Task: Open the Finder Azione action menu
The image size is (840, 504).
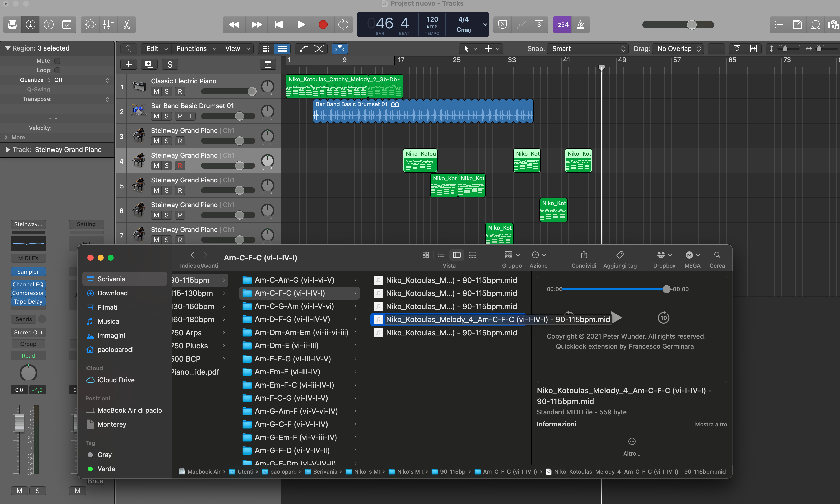Action: pyautogui.click(x=539, y=255)
